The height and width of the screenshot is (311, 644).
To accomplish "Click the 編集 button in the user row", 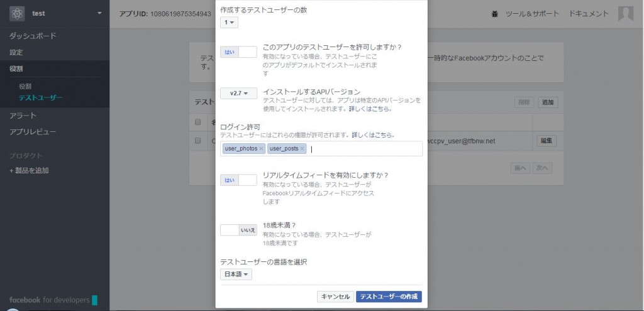I will click(x=547, y=141).
